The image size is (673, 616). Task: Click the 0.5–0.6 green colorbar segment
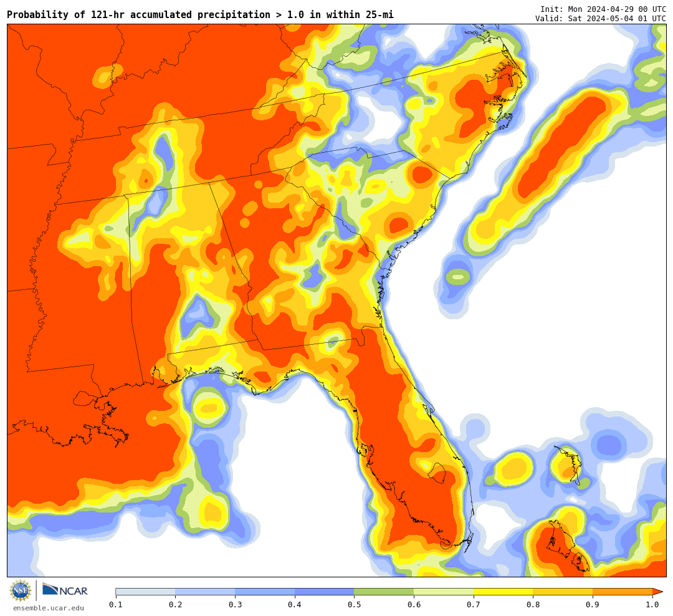[384, 592]
